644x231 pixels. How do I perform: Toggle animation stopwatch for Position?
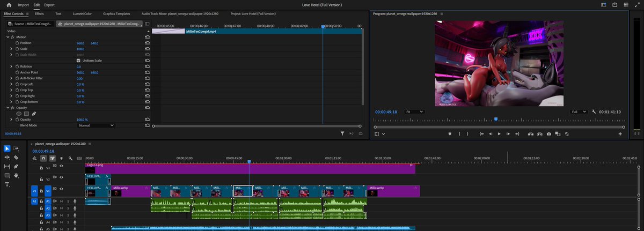(17, 43)
